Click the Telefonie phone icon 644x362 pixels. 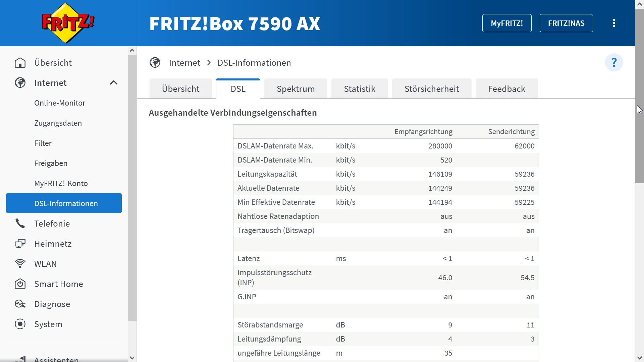tap(20, 224)
